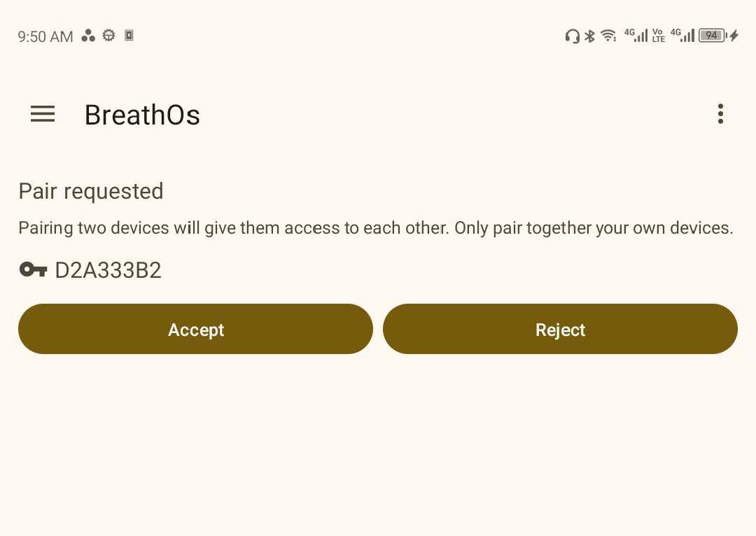The width and height of the screenshot is (756, 536).
Task: Open the navigation drawer menu
Action: (42, 114)
